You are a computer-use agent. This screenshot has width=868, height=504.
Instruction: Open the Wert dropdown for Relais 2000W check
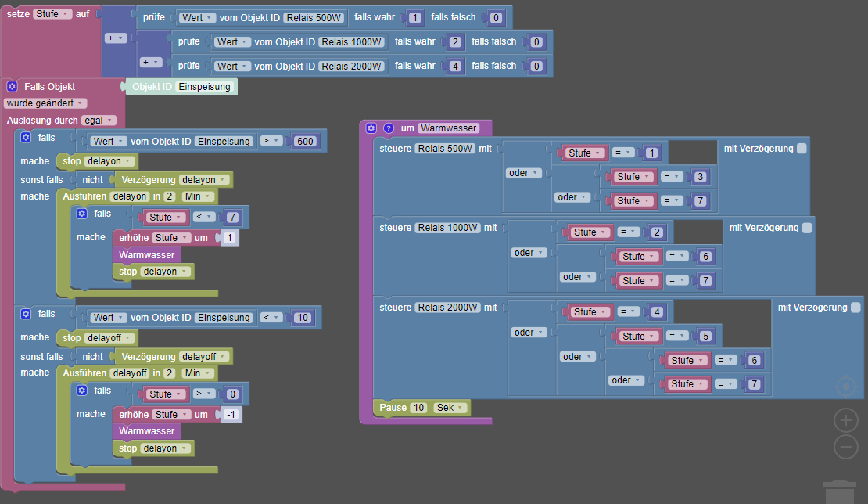coord(232,66)
